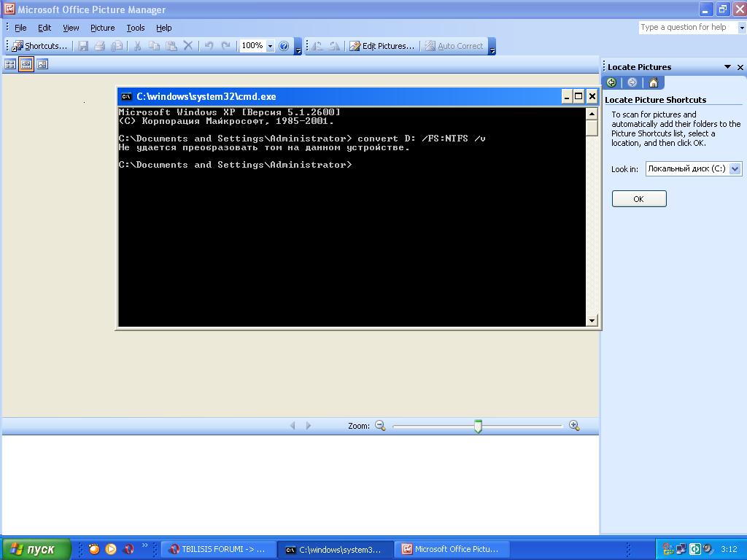Switch to Thumbnail view
This screenshot has height=560, width=747.
tap(10, 64)
